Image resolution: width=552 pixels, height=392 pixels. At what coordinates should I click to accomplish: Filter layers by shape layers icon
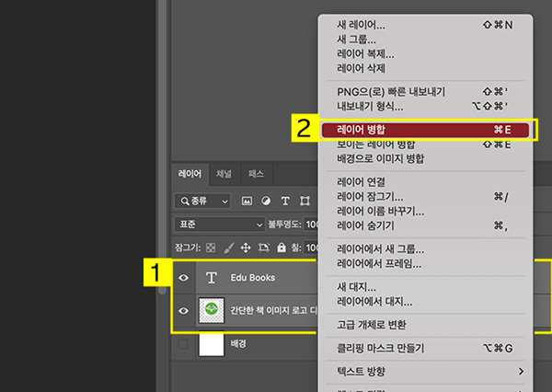coord(305,202)
